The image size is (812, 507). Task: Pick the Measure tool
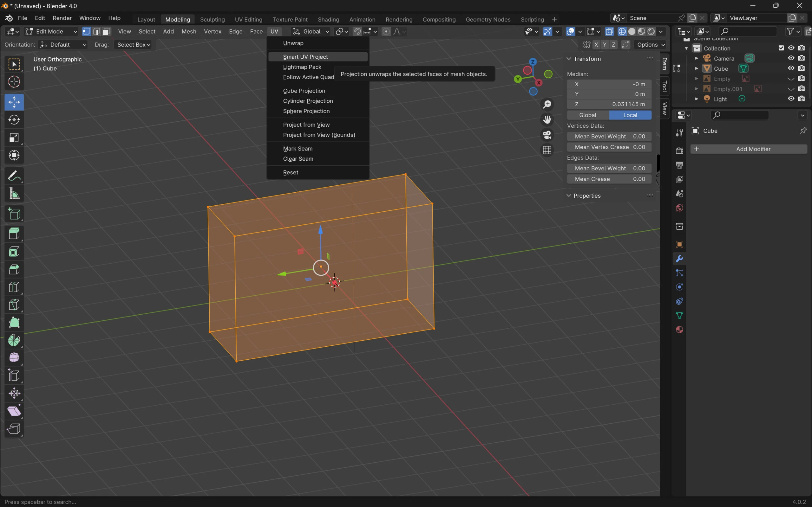click(14, 194)
